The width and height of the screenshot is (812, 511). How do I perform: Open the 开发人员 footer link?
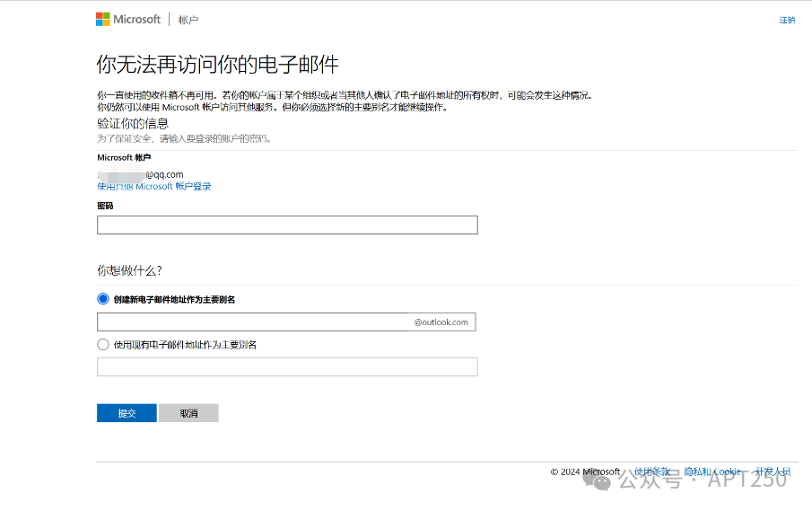(773, 471)
